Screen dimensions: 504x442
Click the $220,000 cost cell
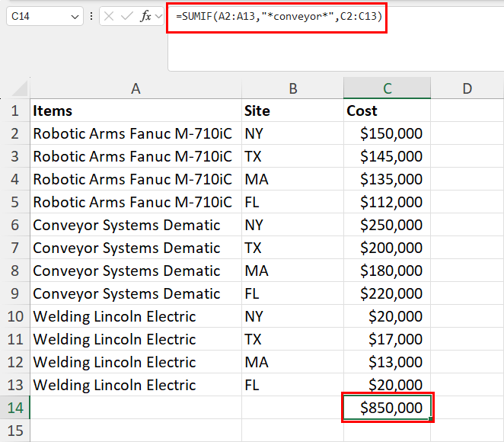click(387, 293)
